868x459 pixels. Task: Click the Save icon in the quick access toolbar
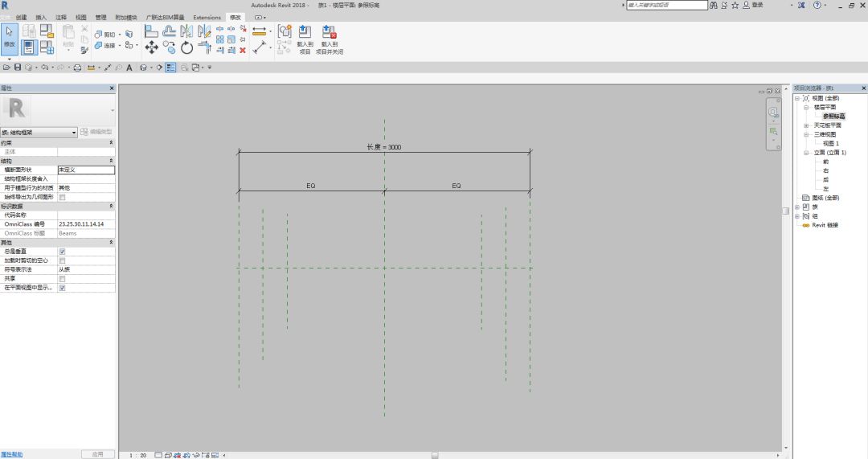[x=18, y=68]
